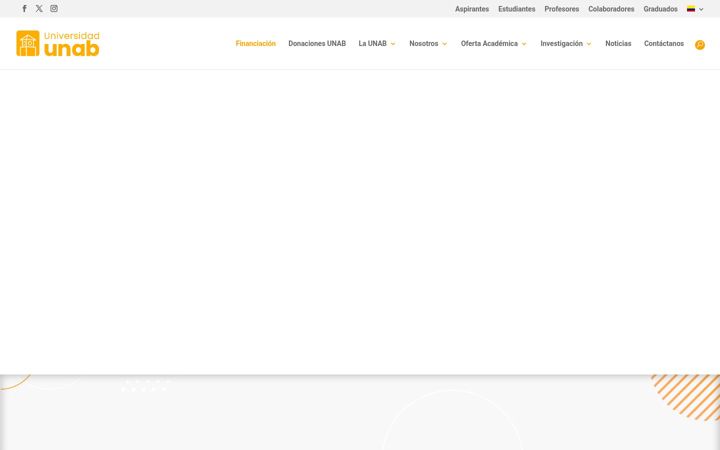This screenshot has height=450, width=720.
Task: Go to the Noticias page
Action: point(618,44)
